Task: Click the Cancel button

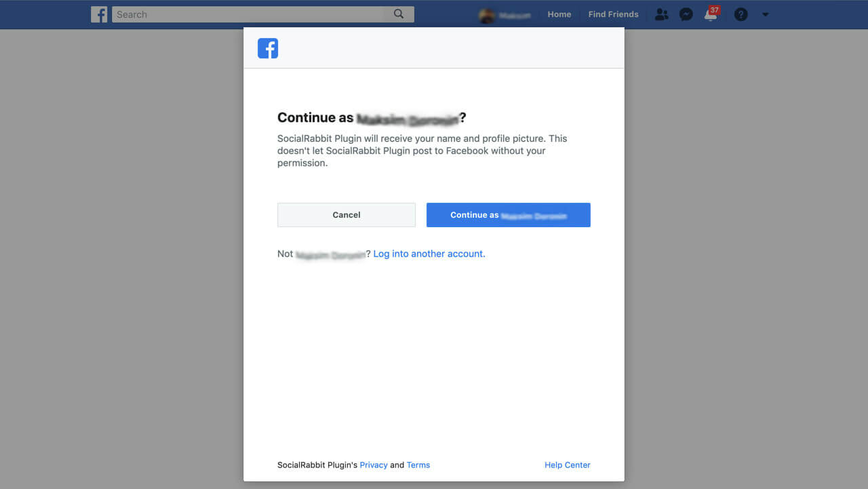Action: point(346,214)
